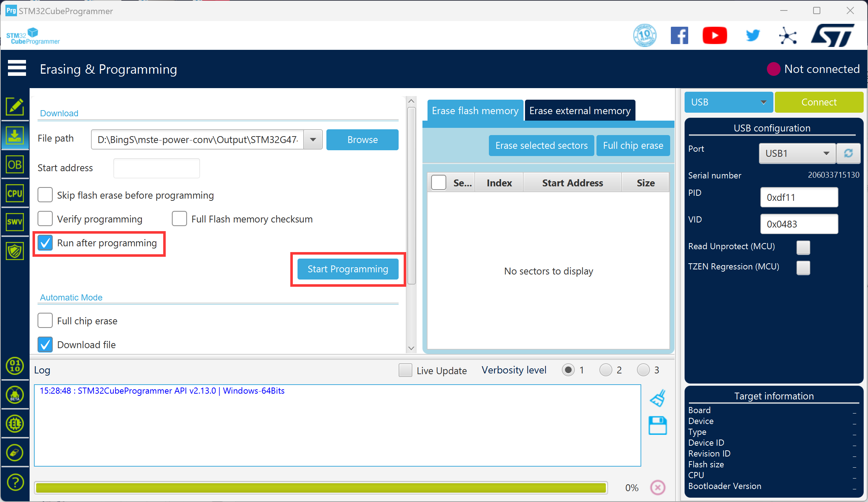This screenshot has height=502, width=868.
Task: Clear the log with broom icon
Action: point(657,398)
